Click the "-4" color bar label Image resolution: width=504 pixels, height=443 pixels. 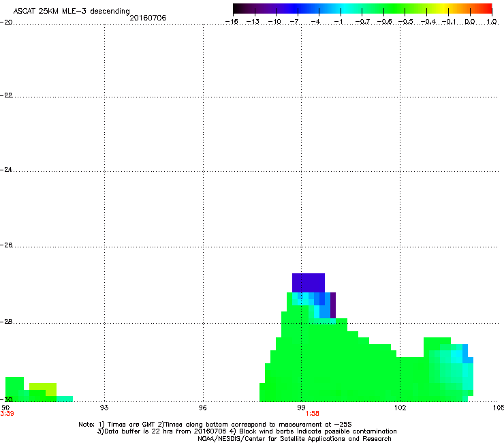click(x=315, y=22)
